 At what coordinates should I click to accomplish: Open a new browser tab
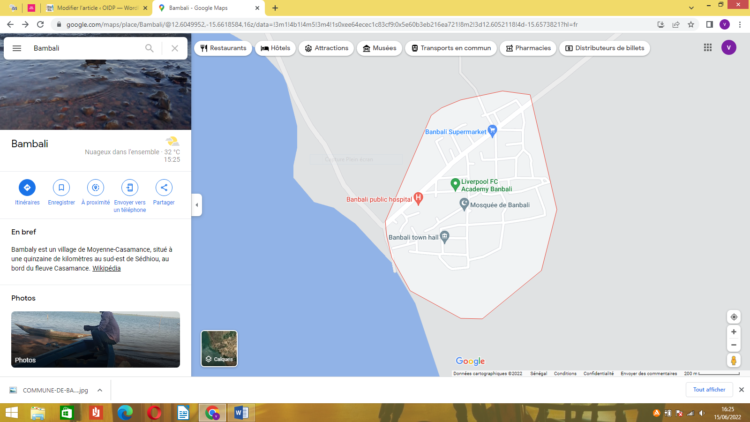[275, 7]
